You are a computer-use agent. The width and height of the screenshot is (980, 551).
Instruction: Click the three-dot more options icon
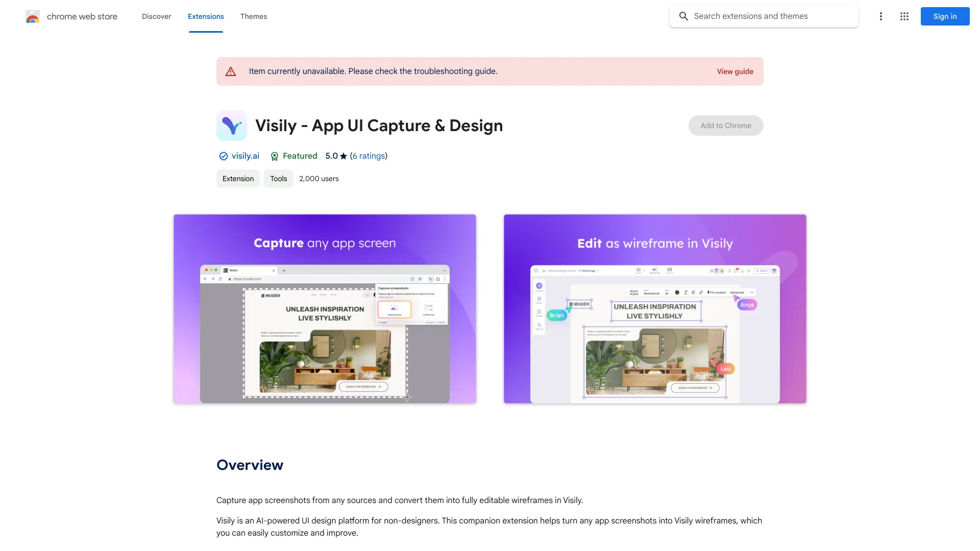pyautogui.click(x=880, y=16)
